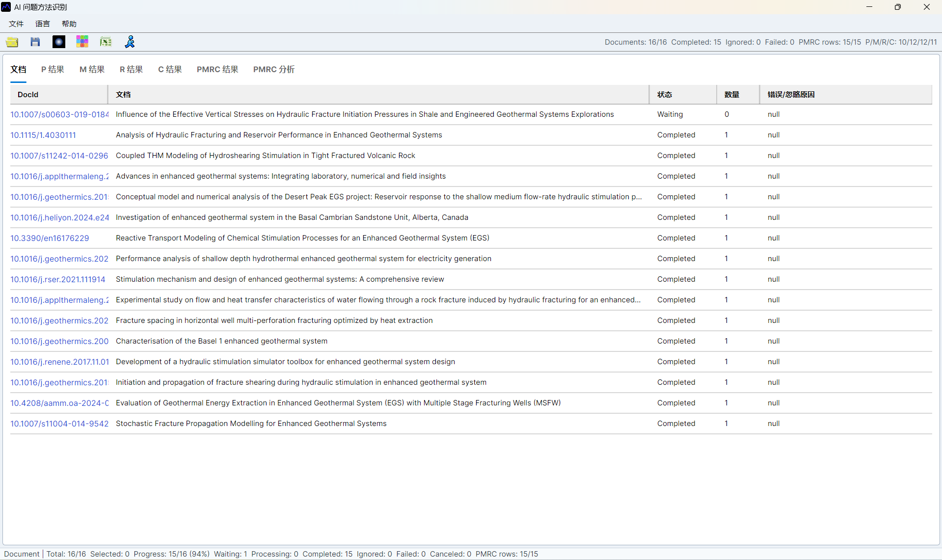Open DOI link 10.1007/s11242-014-0296
This screenshot has width=942, height=560.
pyautogui.click(x=59, y=156)
